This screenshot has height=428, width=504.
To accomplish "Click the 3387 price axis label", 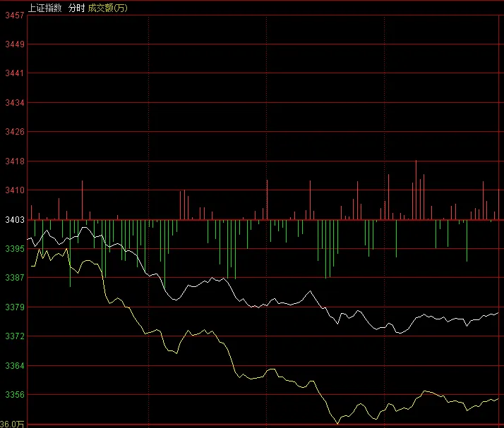I will click(x=15, y=277).
